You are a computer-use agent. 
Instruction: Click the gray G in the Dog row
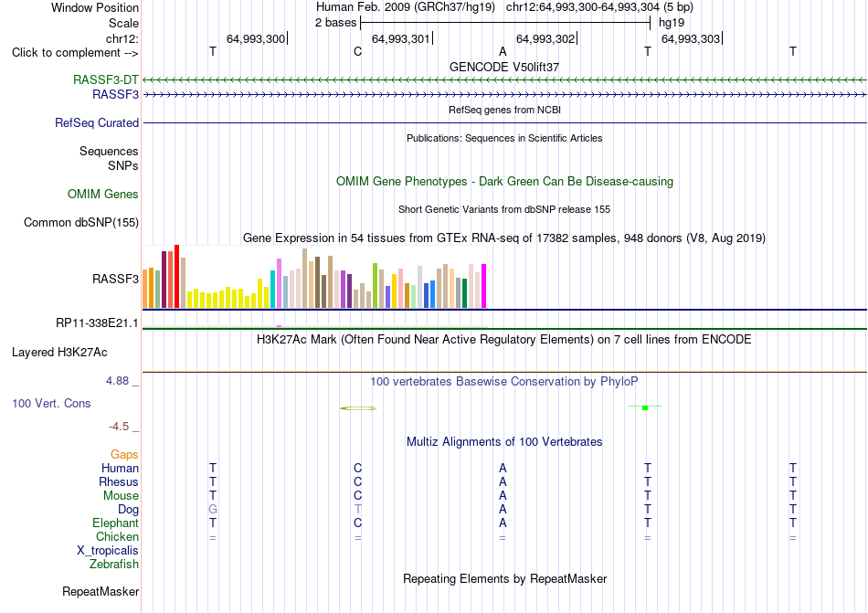213,509
